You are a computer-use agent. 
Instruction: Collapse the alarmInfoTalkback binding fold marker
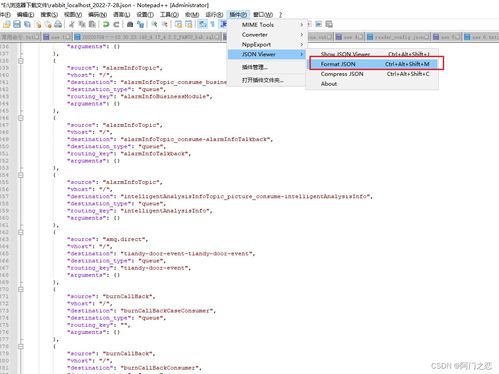click(21, 118)
